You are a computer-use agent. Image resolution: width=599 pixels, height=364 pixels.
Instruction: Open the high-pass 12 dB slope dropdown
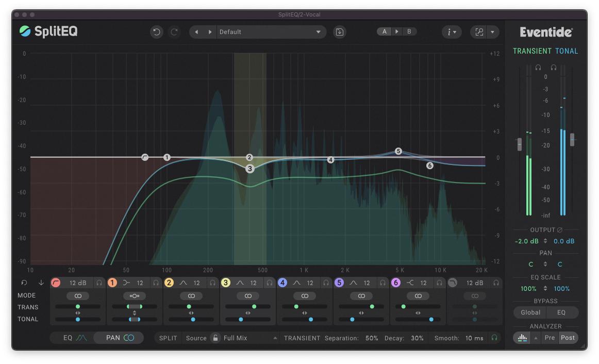coord(78,283)
